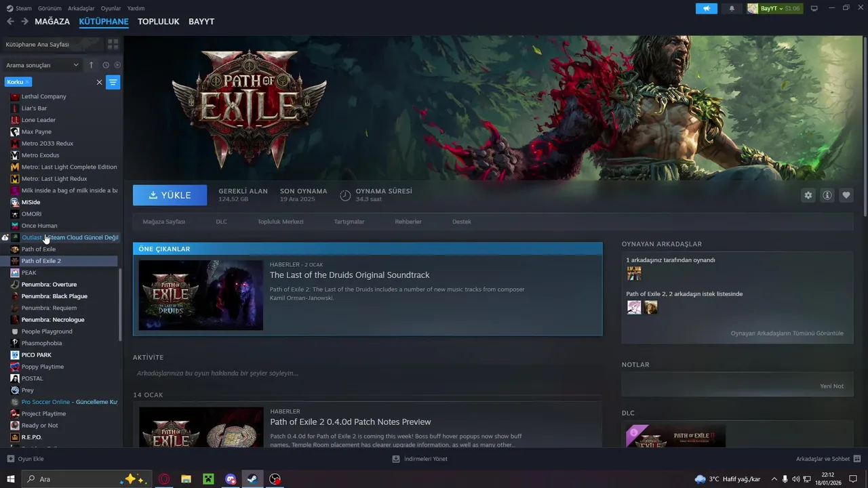Open Mağaza Sayfası link

[x=163, y=222]
